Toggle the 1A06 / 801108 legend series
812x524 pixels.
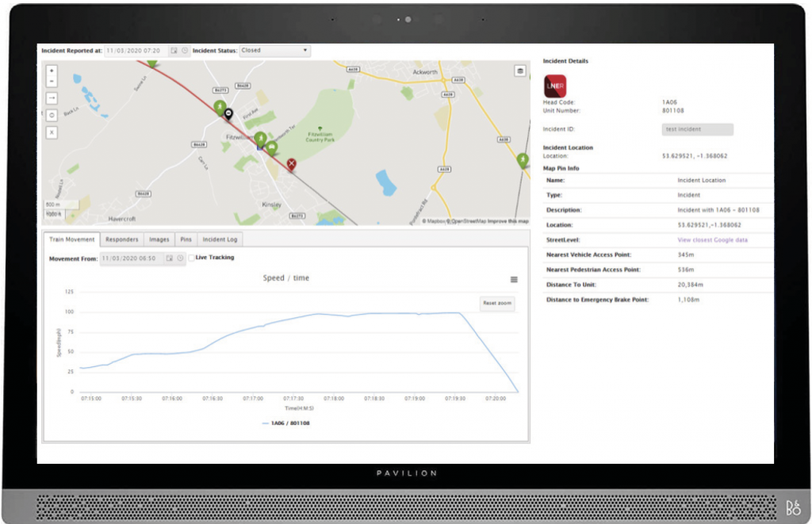coord(285,423)
